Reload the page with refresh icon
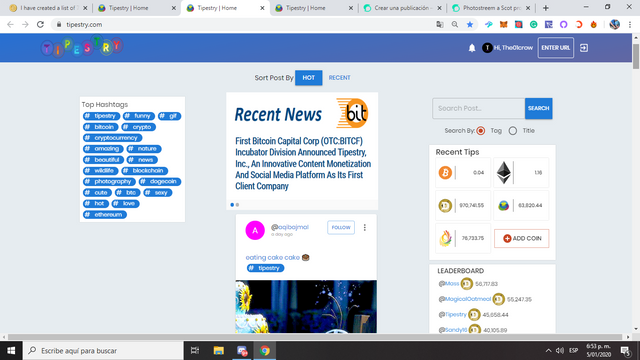Screen dimensions: 640x360 [x=40, y=24]
